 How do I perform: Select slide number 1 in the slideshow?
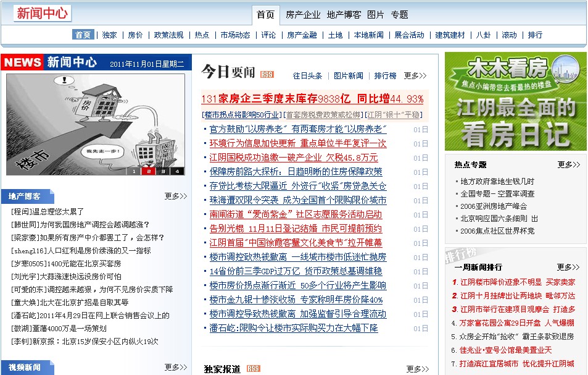(x=135, y=171)
